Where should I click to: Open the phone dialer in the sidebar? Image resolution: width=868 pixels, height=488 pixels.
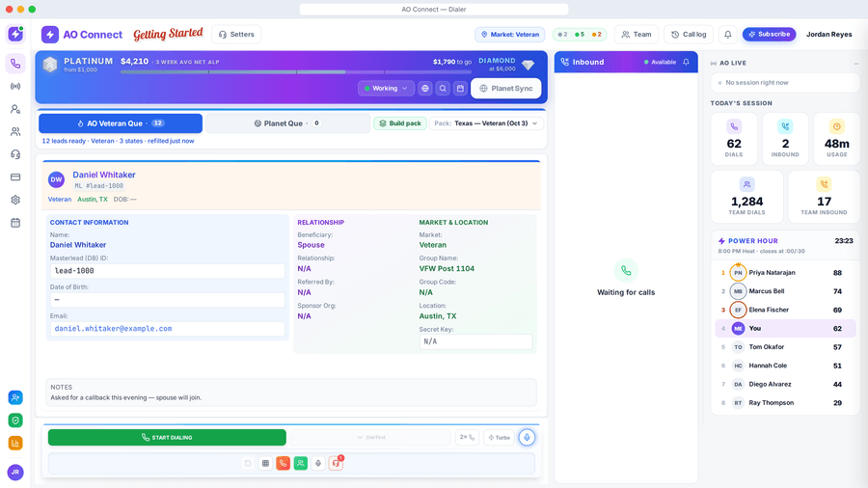pyautogui.click(x=15, y=64)
